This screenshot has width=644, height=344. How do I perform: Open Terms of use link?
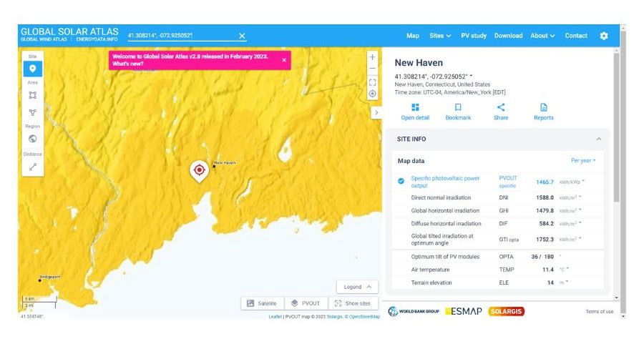click(599, 311)
